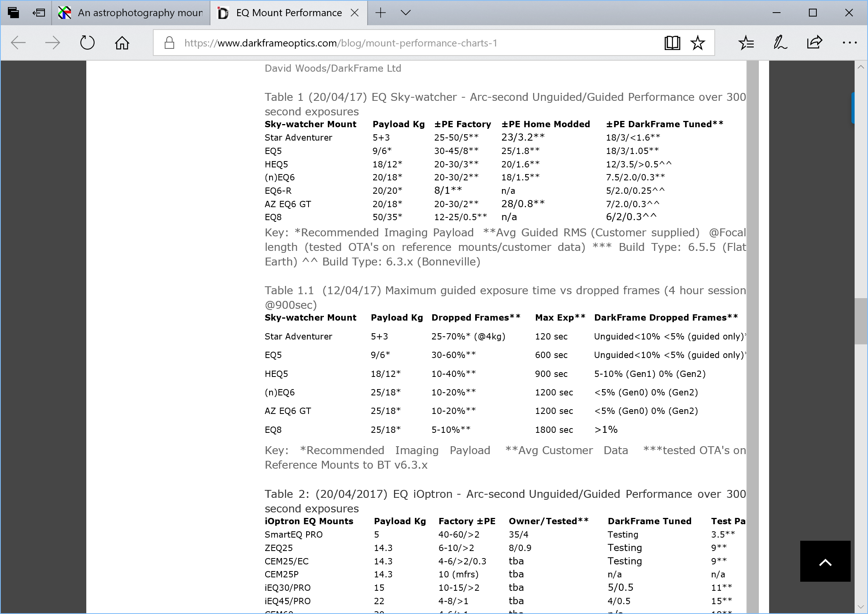Image resolution: width=868 pixels, height=614 pixels.
Task: Click the 'ZEQ25' row label
Action: [x=279, y=548]
